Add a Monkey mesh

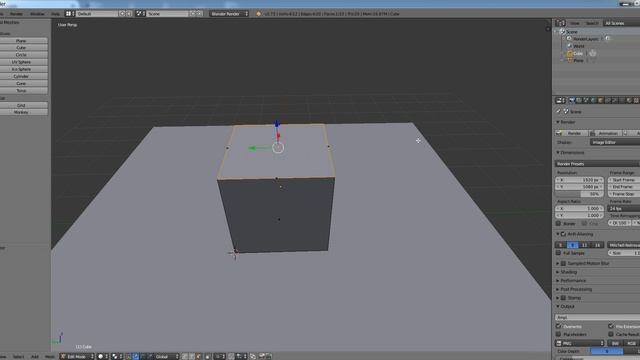(x=21, y=112)
